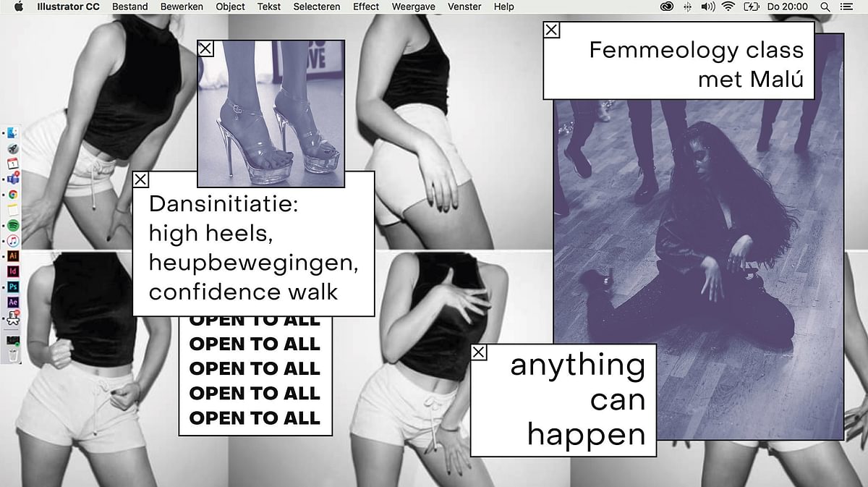Open Microsoft Teams from the dock
The width and height of the screenshot is (868, 487).
[x=13, y=179]
